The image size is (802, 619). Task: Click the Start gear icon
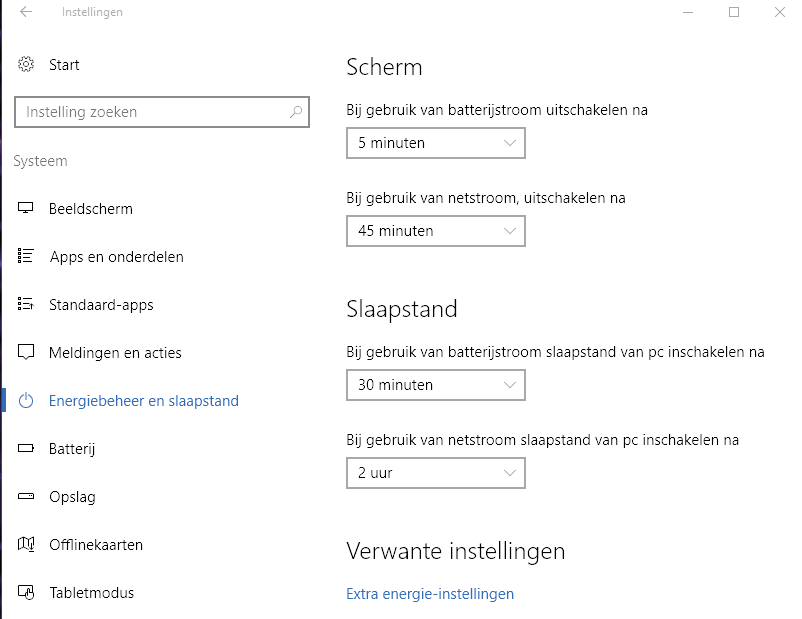point(26,64)
